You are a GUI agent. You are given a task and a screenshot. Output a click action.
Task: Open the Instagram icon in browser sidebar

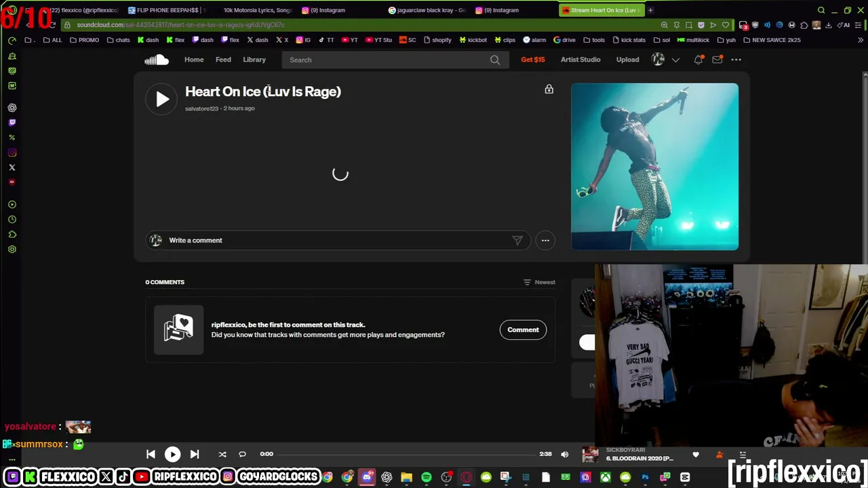coord(12,152)
